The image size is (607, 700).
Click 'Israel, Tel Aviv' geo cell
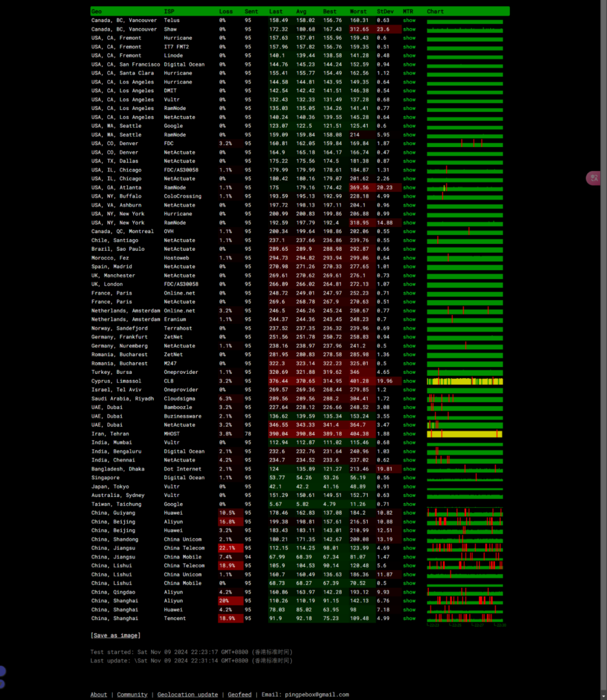pyautogui.click(x=116, y=390)
